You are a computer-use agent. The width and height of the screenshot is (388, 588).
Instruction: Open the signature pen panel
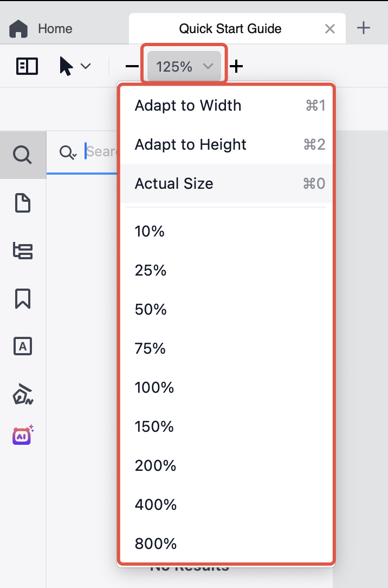pos(23,394)
